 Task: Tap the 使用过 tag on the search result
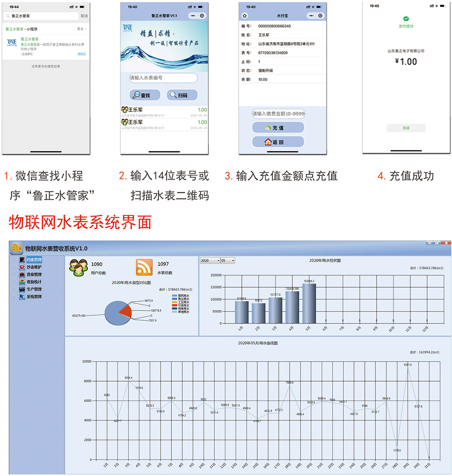(x=81, y=54)
